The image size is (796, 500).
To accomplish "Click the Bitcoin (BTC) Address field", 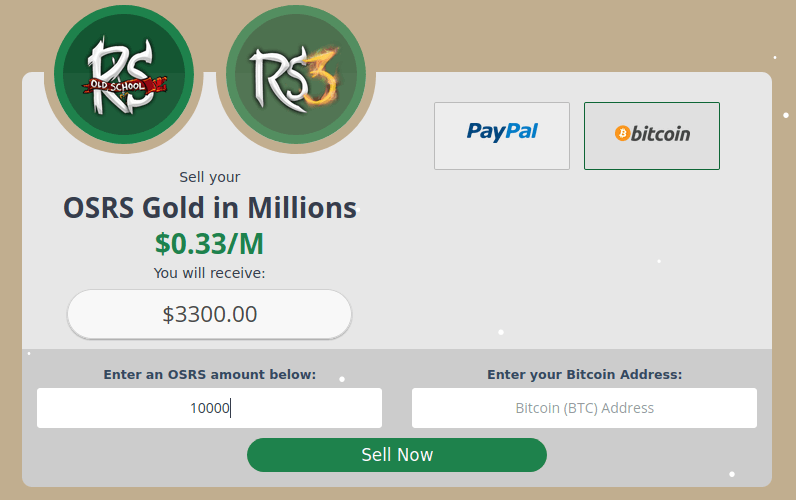I will [x=584, y=408].
